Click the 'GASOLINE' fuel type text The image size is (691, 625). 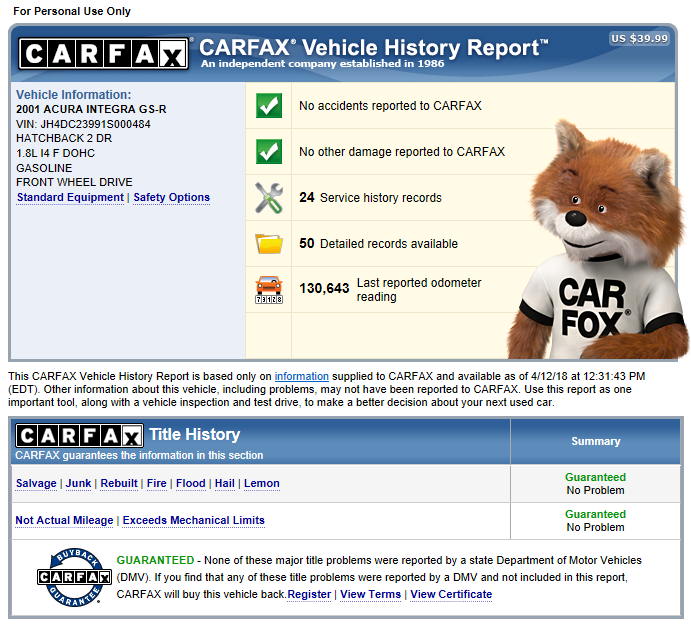pos(44,168)
